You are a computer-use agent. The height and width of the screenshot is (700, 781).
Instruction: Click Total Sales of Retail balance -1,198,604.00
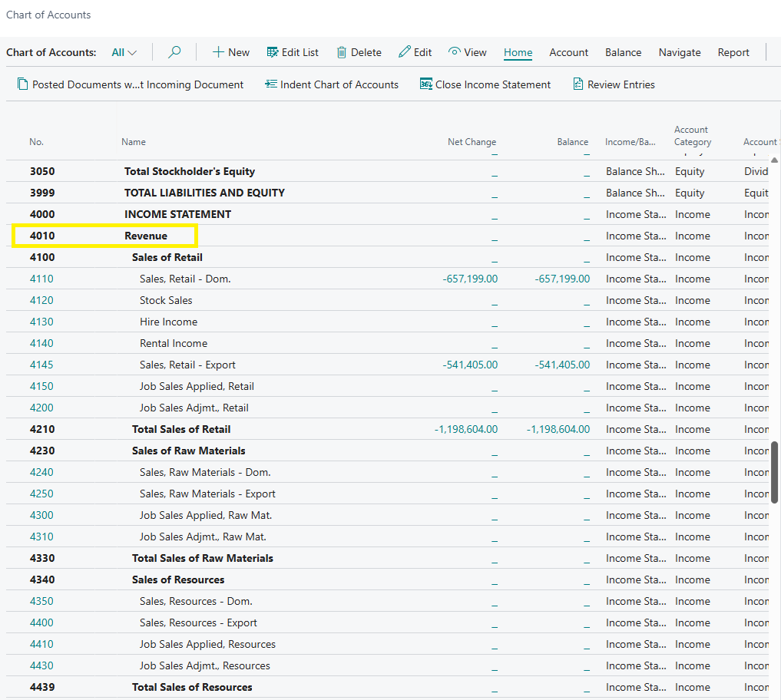[558, 429]
